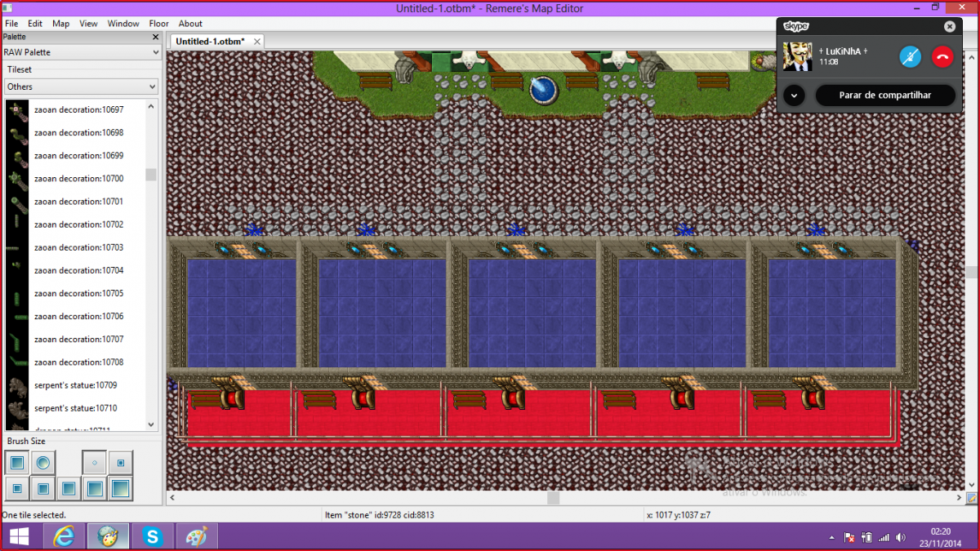The width and height of the screenshot is (980, 551).
Task: Click the map horizontal scrollbar left arrow
Action: 172,497
